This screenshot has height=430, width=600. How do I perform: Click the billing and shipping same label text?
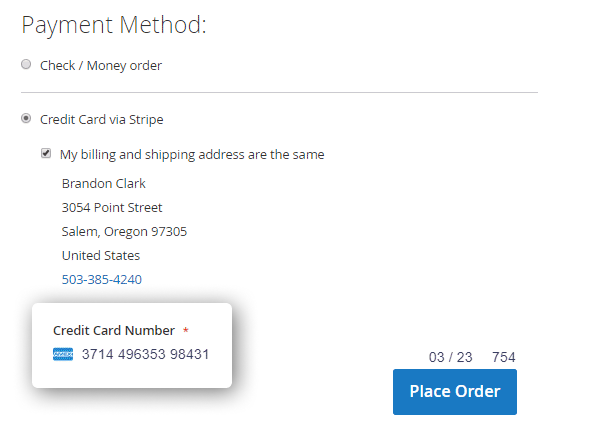(x=192, y=154)
